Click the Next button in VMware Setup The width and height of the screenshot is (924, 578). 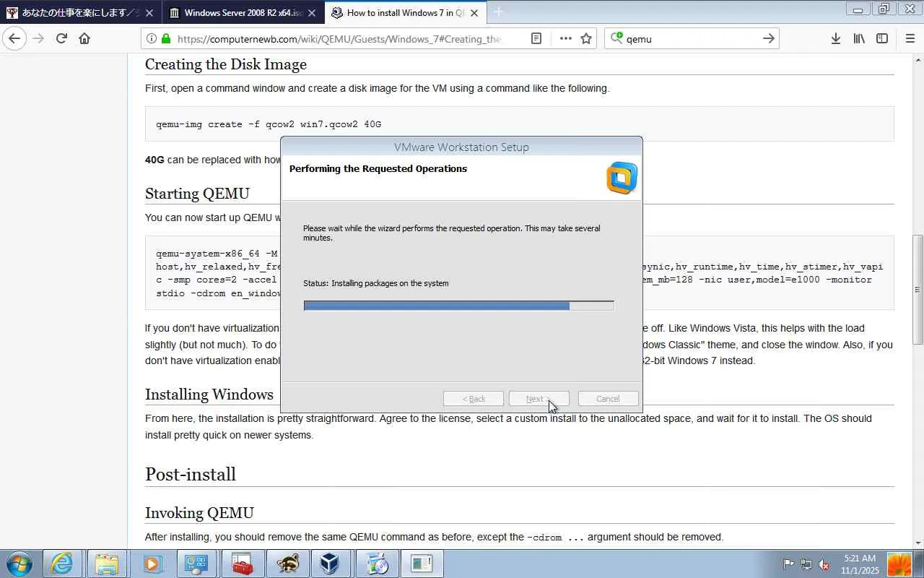click(x=539, y=399)
